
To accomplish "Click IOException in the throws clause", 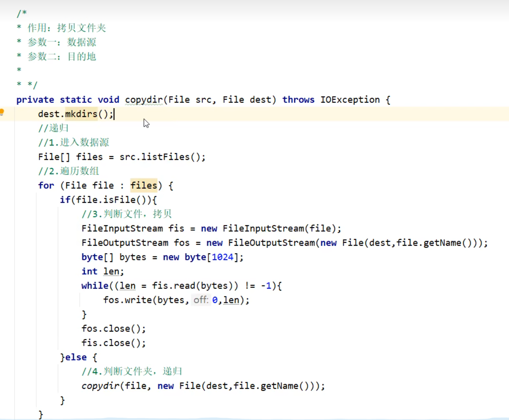I will [x=350, y=100].
